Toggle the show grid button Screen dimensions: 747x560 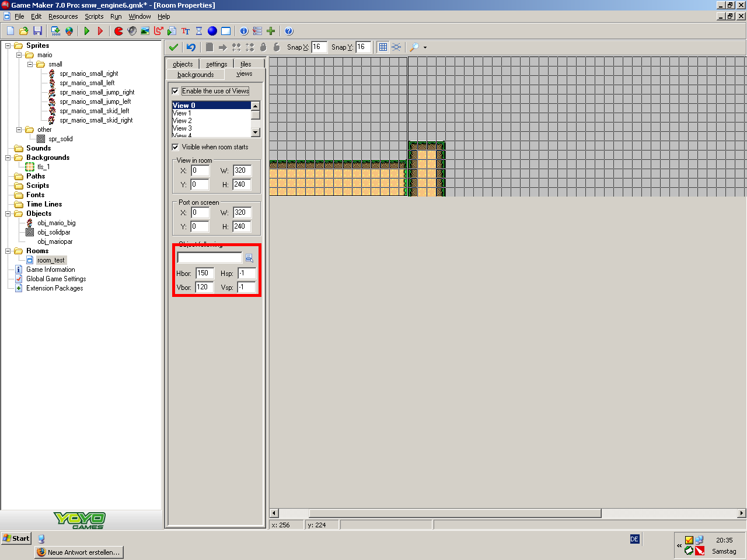point(383,47)
